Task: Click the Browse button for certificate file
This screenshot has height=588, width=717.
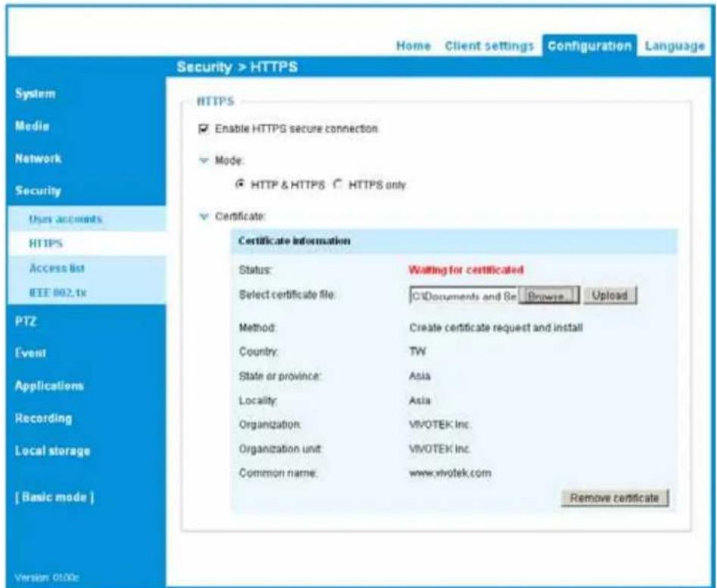Action: click(x=548, y=296)
